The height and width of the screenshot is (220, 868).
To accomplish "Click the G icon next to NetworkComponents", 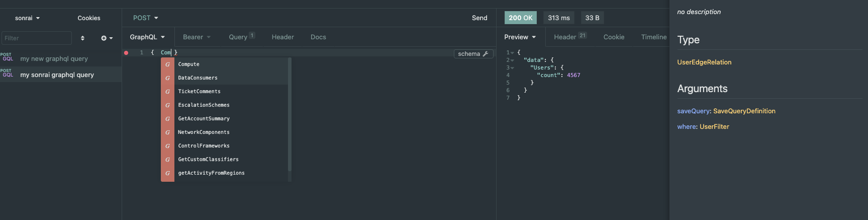I will point(167,132).
